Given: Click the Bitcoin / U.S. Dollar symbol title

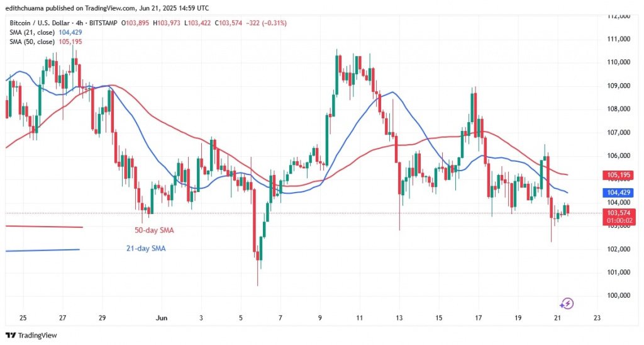Looking at the screenshot, I should (39, 23).
